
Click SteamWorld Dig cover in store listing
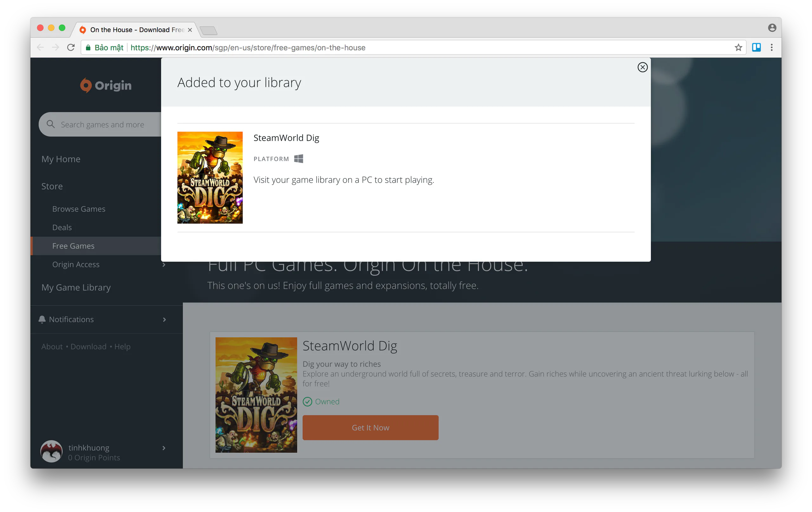256,395
